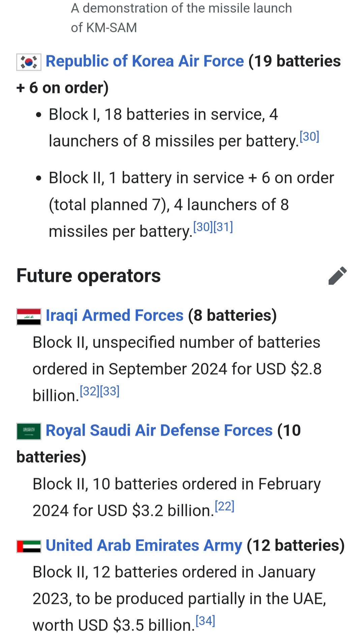The image size is (364, 637).
Task: Open citation [31] reference
Action: tap(223, 227)
